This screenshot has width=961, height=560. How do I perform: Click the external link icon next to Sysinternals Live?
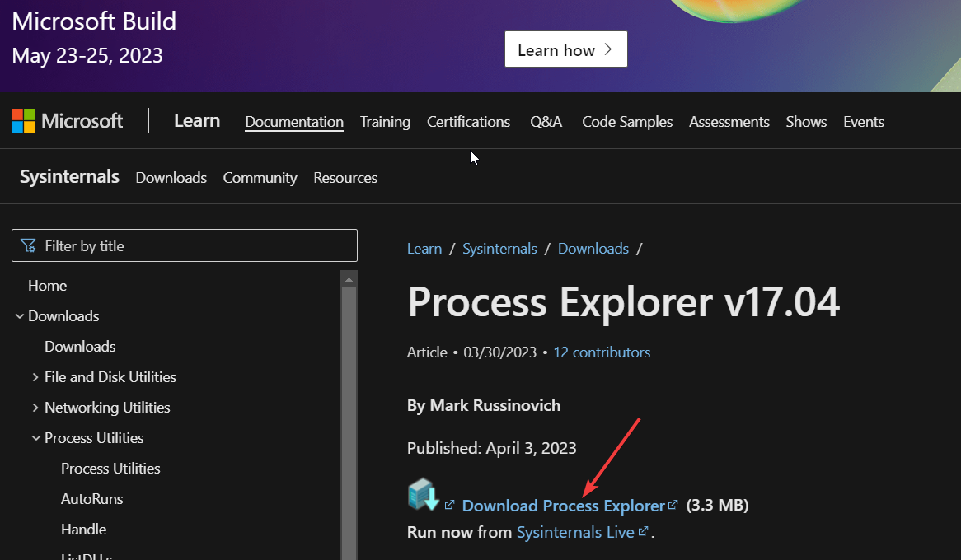click(643, 531)
